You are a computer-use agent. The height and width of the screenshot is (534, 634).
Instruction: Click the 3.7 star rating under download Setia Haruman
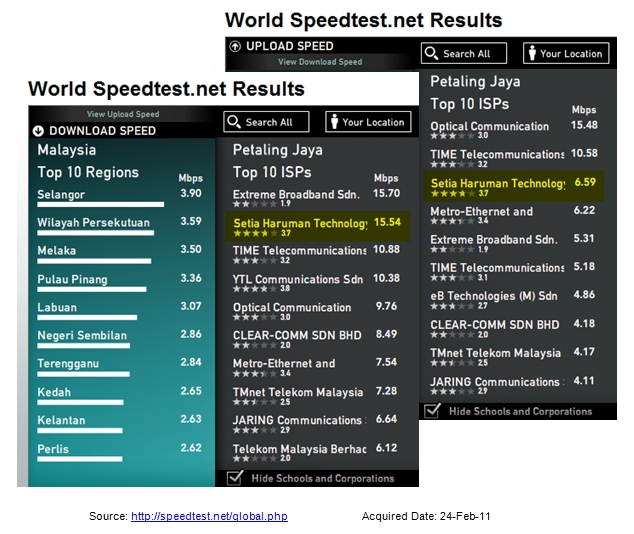point(262,233)
